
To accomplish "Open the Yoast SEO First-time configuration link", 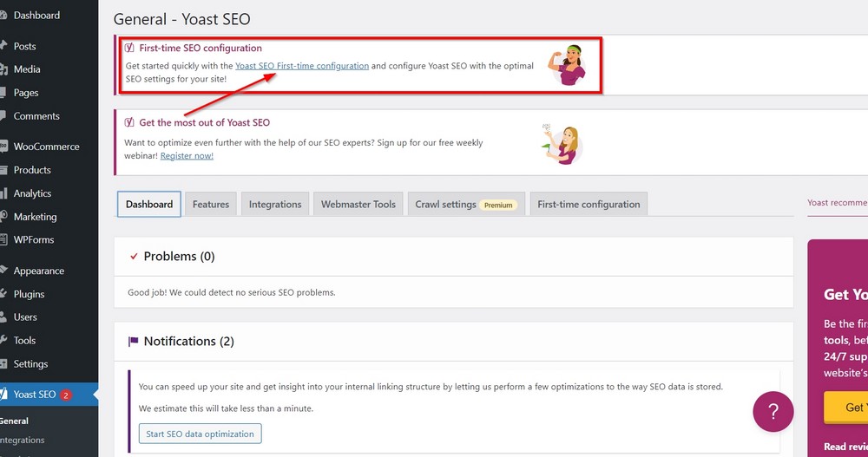I will coord(302,66).
